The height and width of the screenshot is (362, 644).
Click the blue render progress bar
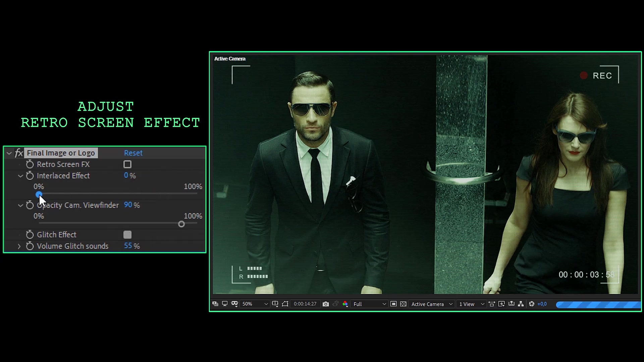(598, 305)
